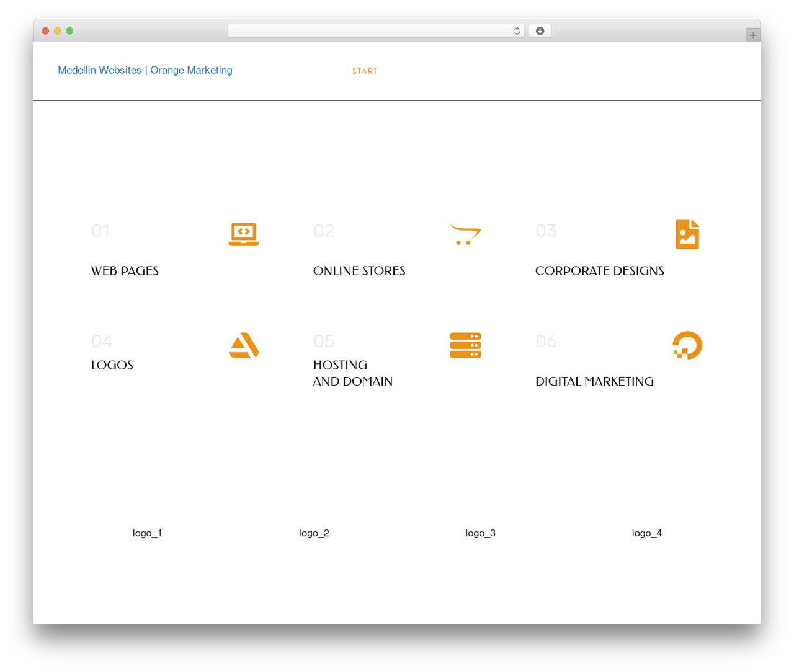Select the LOGOS heading
This screenshot has height=672, width=794.
(x=112, y=365)
